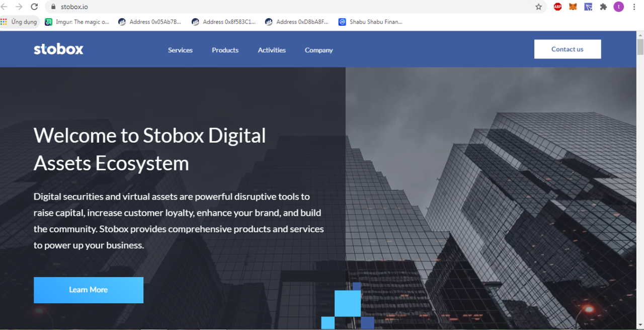Reload the stobox.io page

coord(34,7)
